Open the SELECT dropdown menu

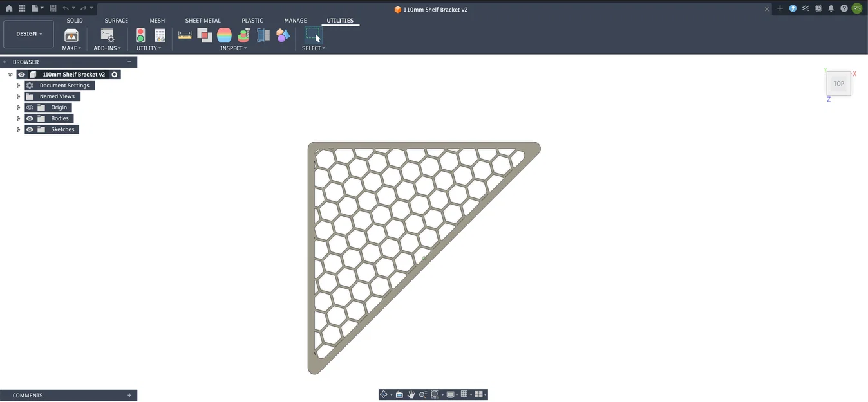314,48
